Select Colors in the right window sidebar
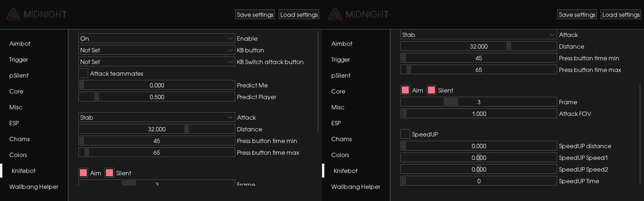Image resolution: width=644 pixels, height=201 pixels. point(340,155)
